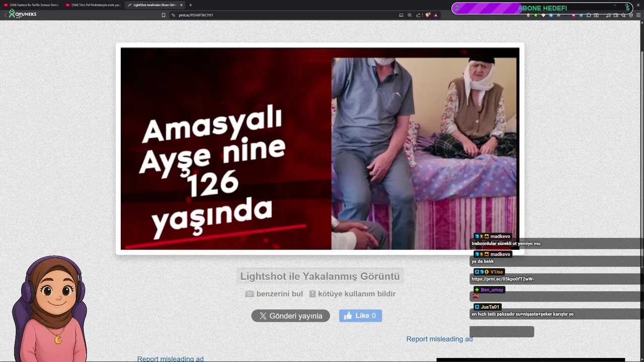Image resolution: width=644 pixels, height=362 pixels.
Task: Bookmark this page with the bookmark icon
Action: 164,15
